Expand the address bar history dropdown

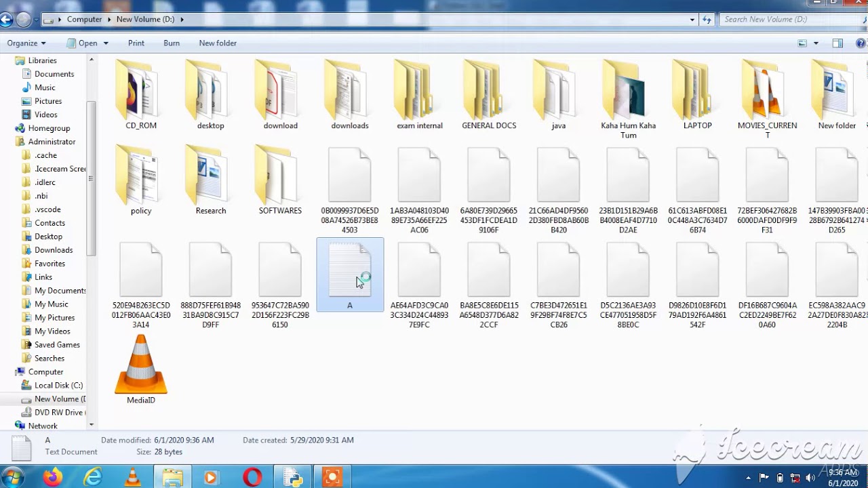pos(692,20)
